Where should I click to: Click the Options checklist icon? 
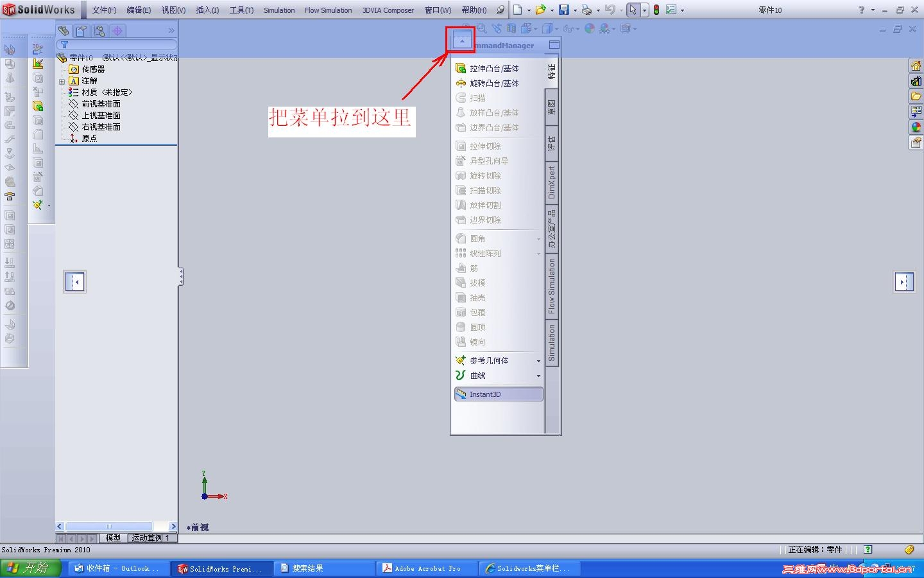click(x=671, y=10)
